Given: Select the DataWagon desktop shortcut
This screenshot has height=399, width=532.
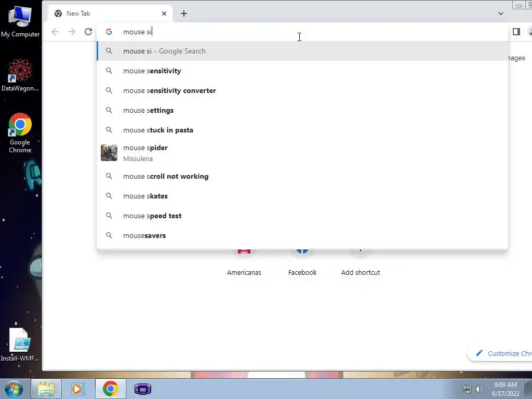Looking at the screenshot, I should click(20, 75).
